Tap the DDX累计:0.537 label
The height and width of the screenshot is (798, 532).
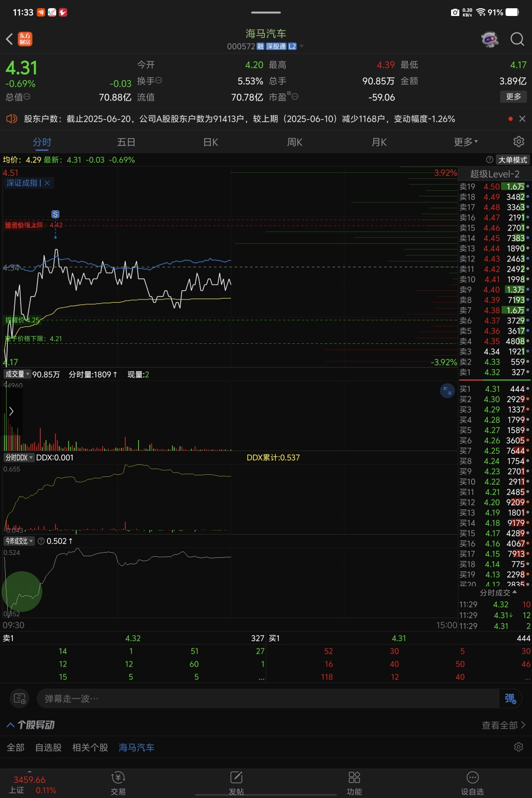tap(273, 457)
